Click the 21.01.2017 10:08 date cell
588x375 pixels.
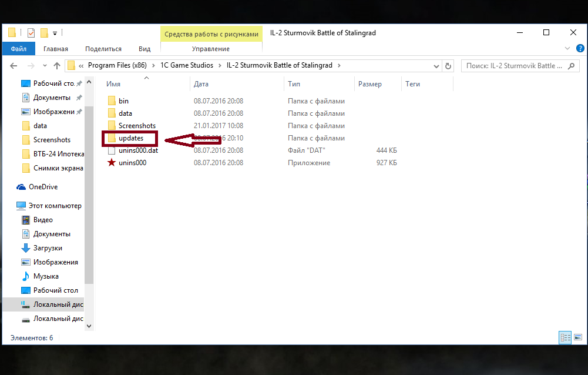point(219,126)
